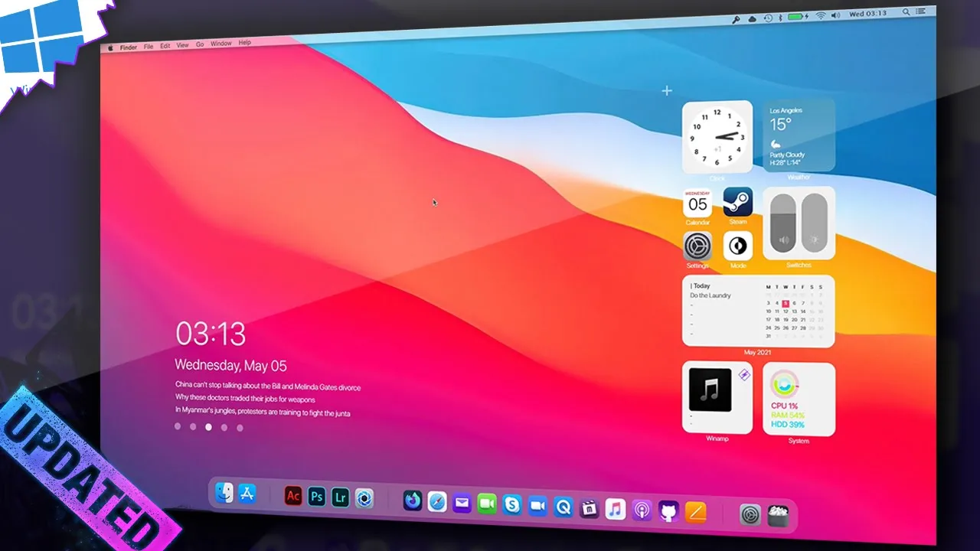Click the menu bar clock Wed 03:13

[868, 14]
